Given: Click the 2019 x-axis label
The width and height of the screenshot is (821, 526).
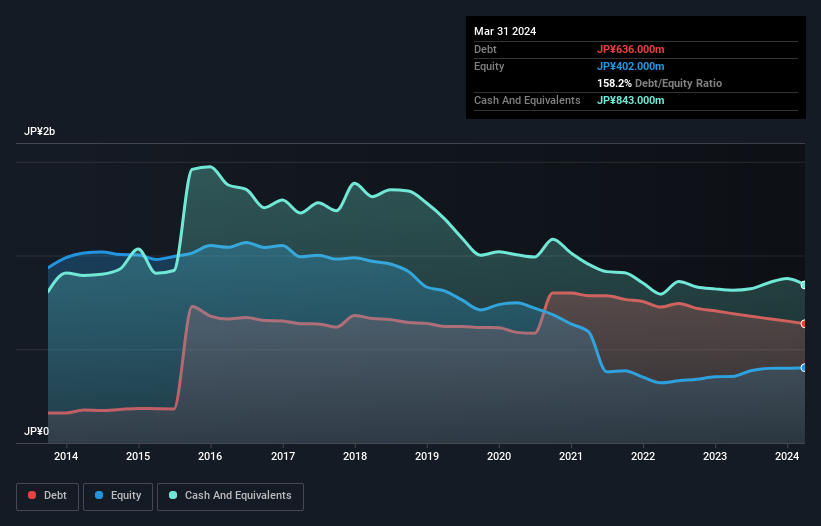Looking at the screenshot, I should (427, 456).
